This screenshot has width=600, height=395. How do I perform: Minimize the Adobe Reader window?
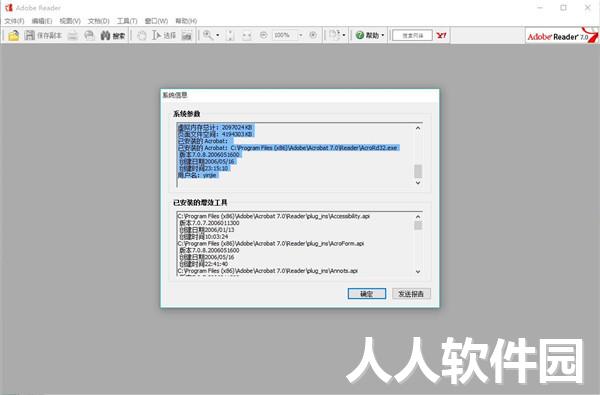540,8
